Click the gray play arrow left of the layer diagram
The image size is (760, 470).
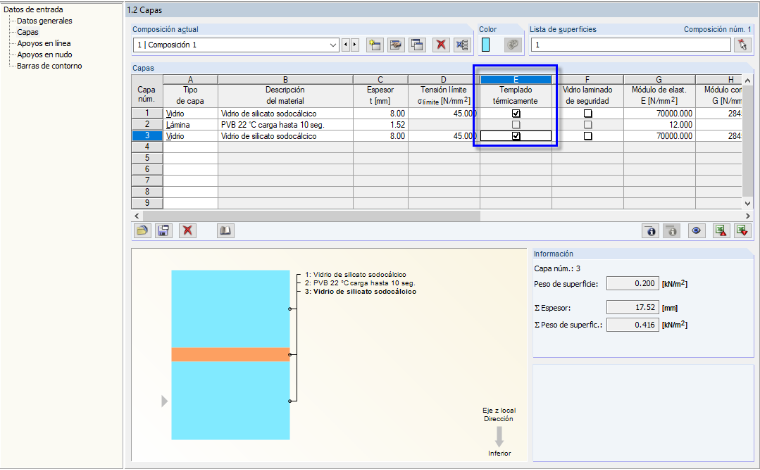[x=164, y=401]
